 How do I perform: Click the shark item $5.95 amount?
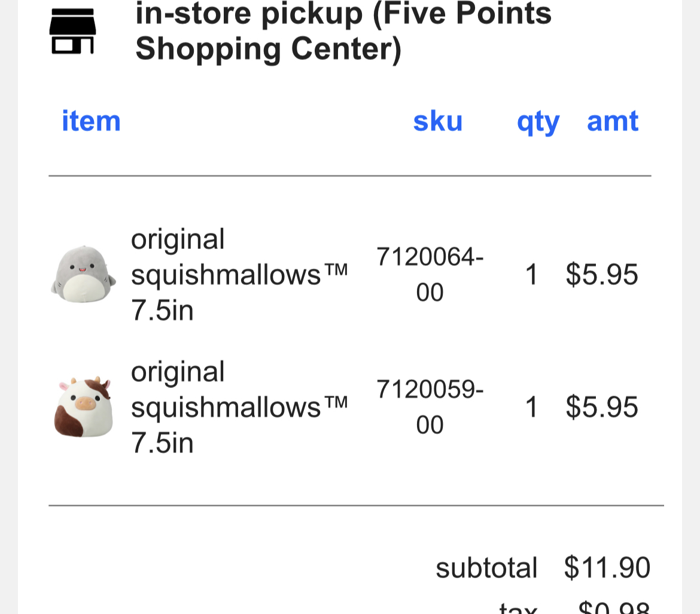point(602,275)
